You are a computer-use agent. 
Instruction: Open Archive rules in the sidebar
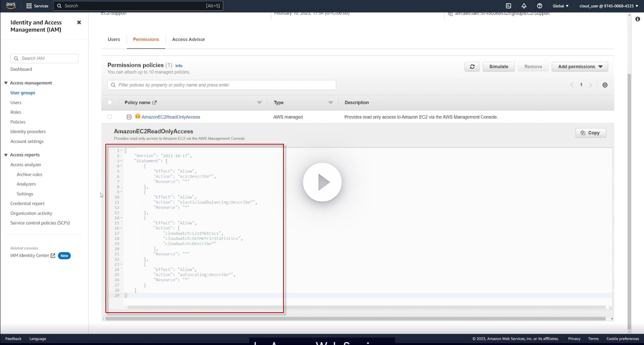pos(29,174)
